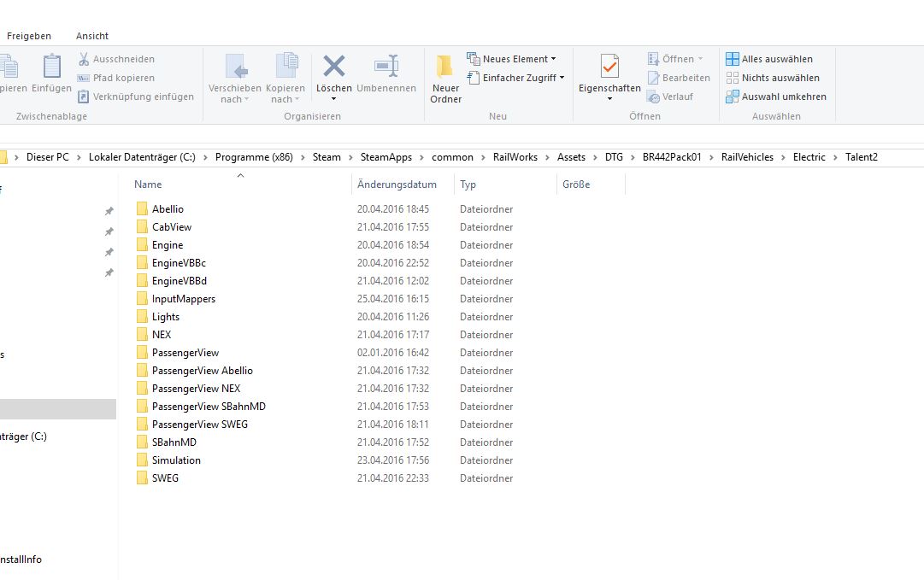Click the Neuer Ordner icon
The width and height of the screenshot is (924, 580).
pos(445,67)
